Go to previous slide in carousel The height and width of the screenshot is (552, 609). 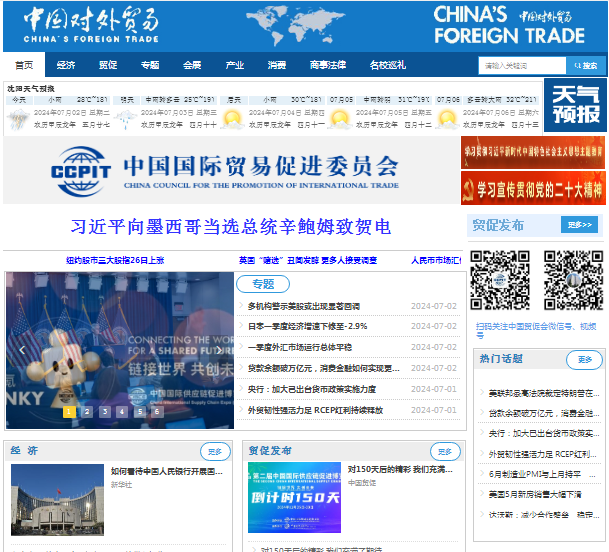click(x=22, y=350)
